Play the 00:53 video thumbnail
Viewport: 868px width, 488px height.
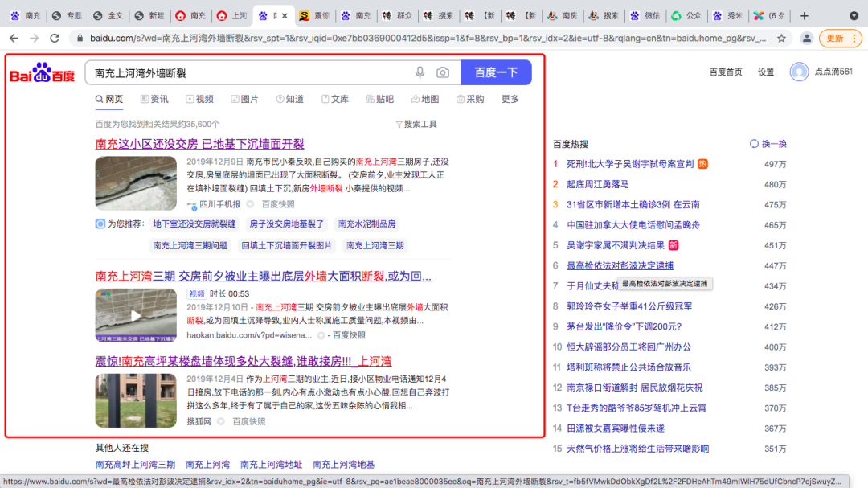pos(136,315)
